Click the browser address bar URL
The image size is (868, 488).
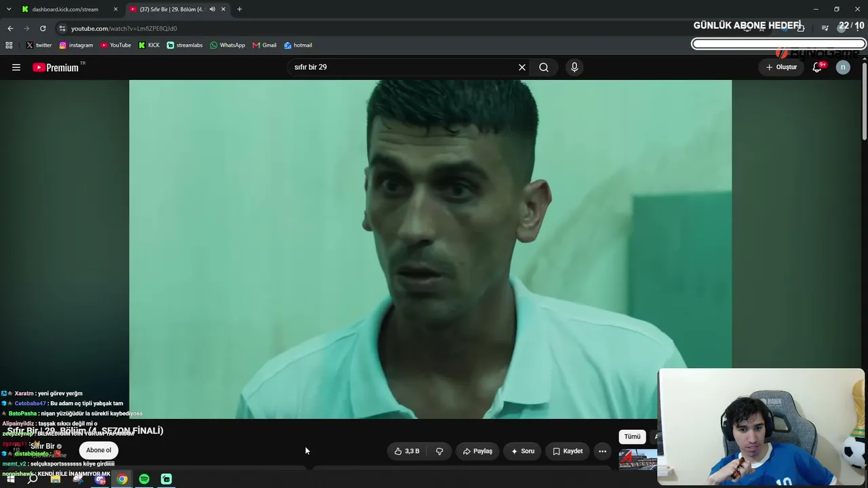[x=124, y=28]
